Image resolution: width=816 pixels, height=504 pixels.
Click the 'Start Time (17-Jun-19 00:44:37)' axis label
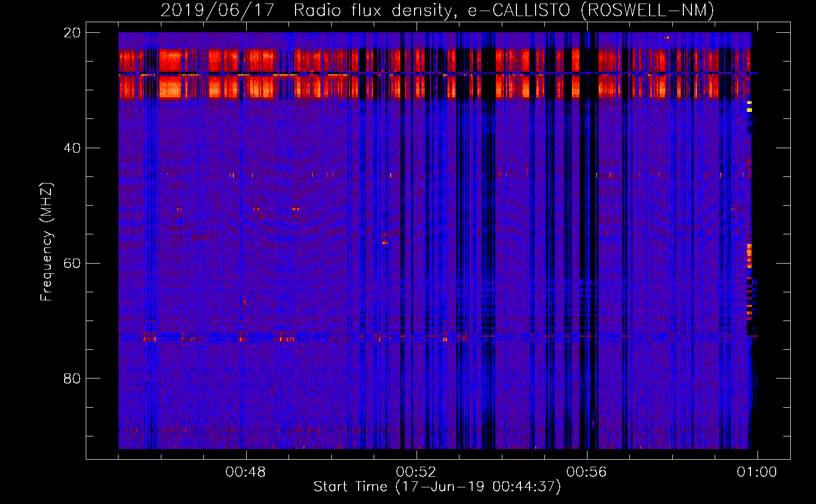[x=437, y=487]
